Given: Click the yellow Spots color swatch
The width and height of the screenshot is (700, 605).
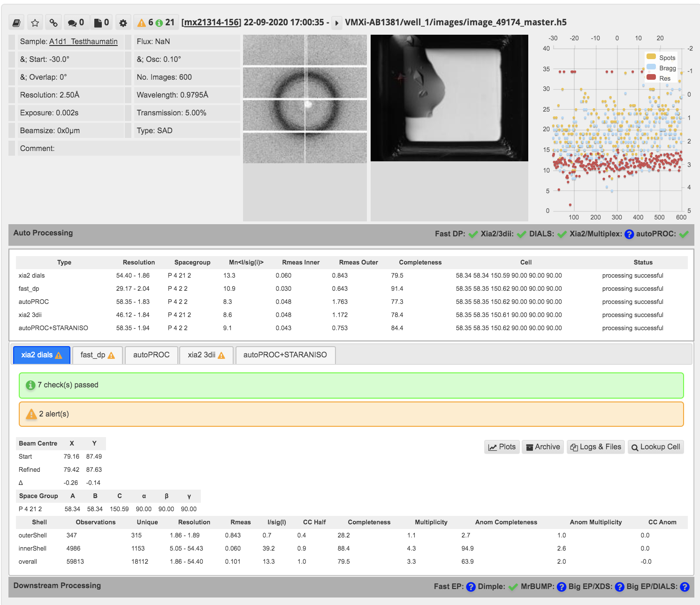Looking at the screenshot, I should [652, 57].
